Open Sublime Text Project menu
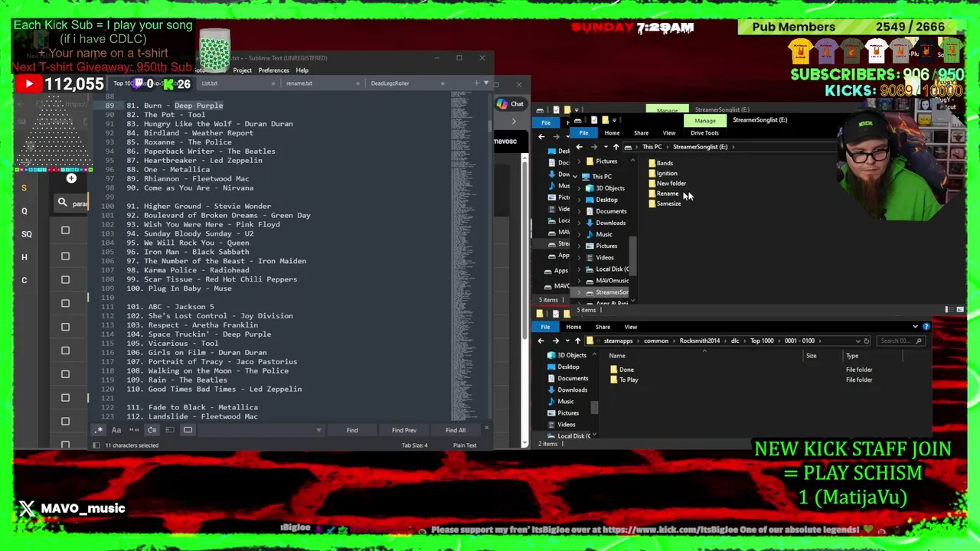The height and width of the screenshot is (551, 980). pyautogui.click(x=242, y=70)
